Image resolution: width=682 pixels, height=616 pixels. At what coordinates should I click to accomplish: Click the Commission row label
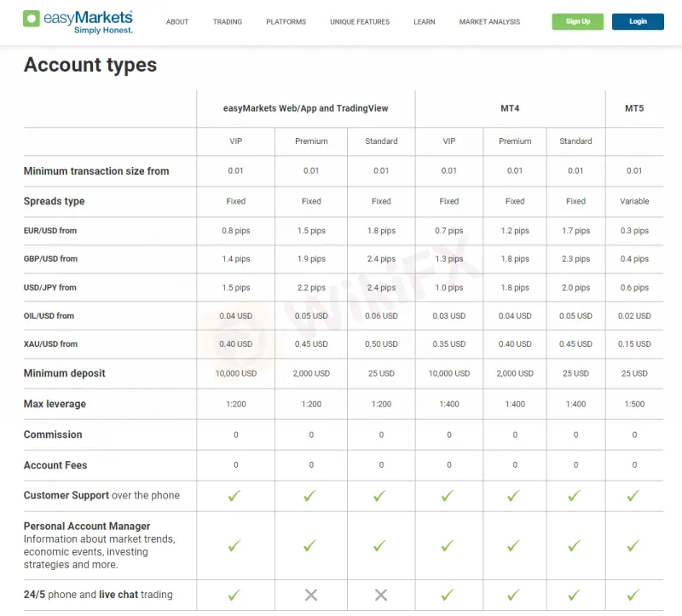[53, 435]
